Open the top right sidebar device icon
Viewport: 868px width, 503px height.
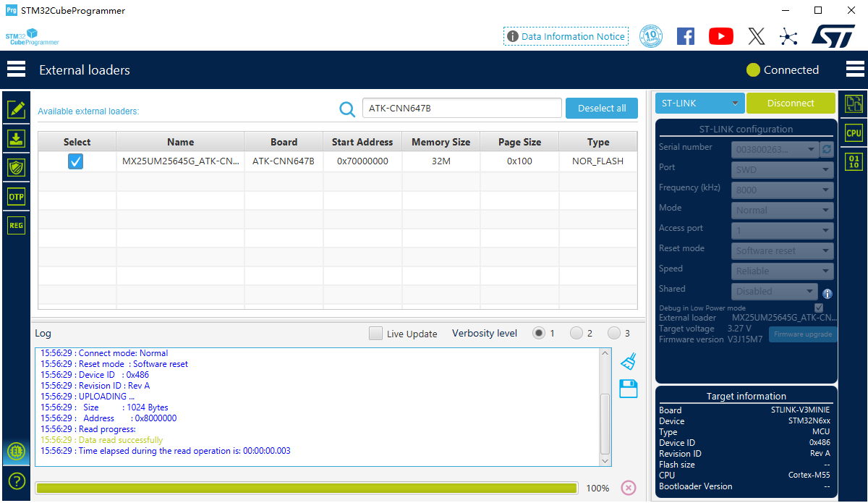point(854,103)
